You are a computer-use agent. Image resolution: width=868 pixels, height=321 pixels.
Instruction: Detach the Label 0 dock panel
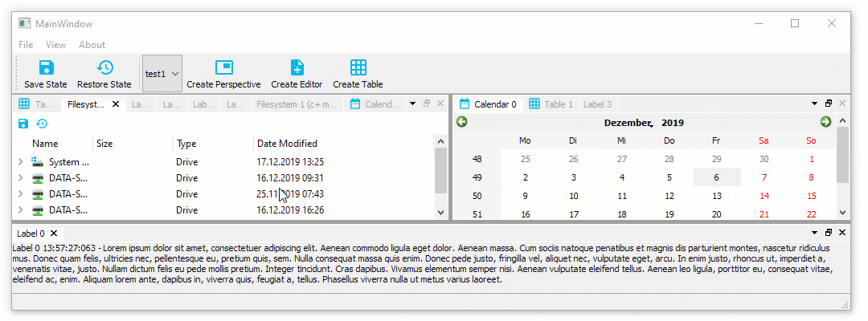pyautogui.click(x=829, y=233)
